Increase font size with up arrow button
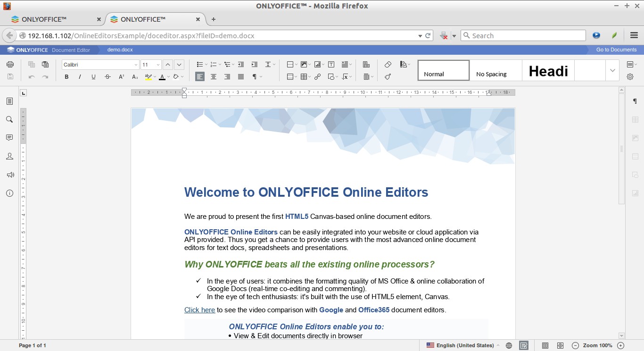The height and width of the screenshot is (351, 644). [x=168, y=65]
